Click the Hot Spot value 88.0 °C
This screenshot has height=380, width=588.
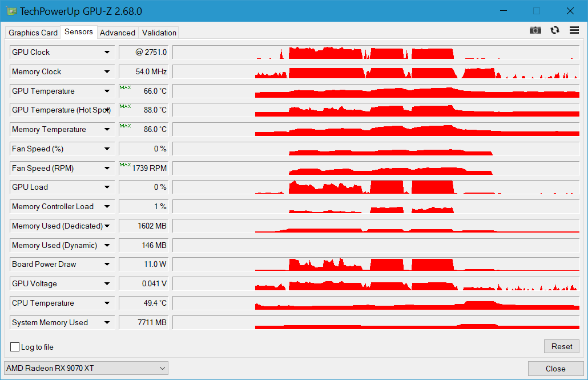[x=143, y=110]
